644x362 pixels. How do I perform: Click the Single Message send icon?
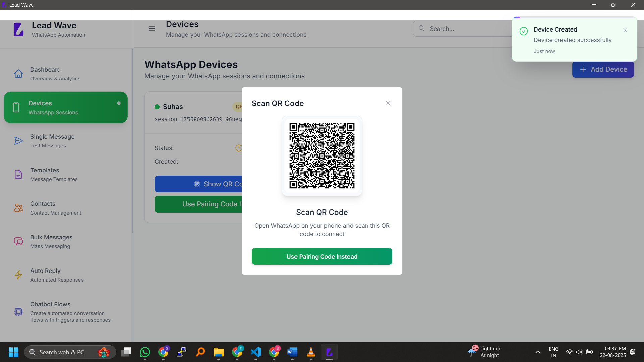18,141
